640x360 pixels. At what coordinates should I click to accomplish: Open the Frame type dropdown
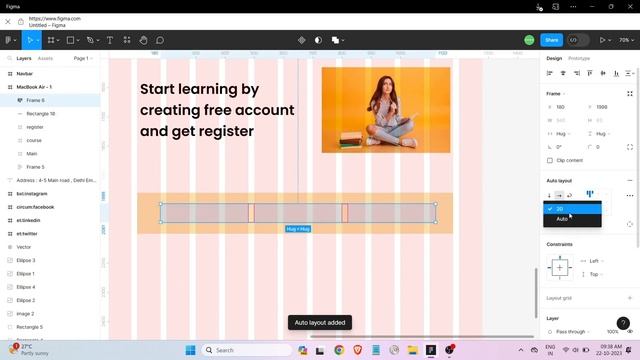tap(556, 93)
